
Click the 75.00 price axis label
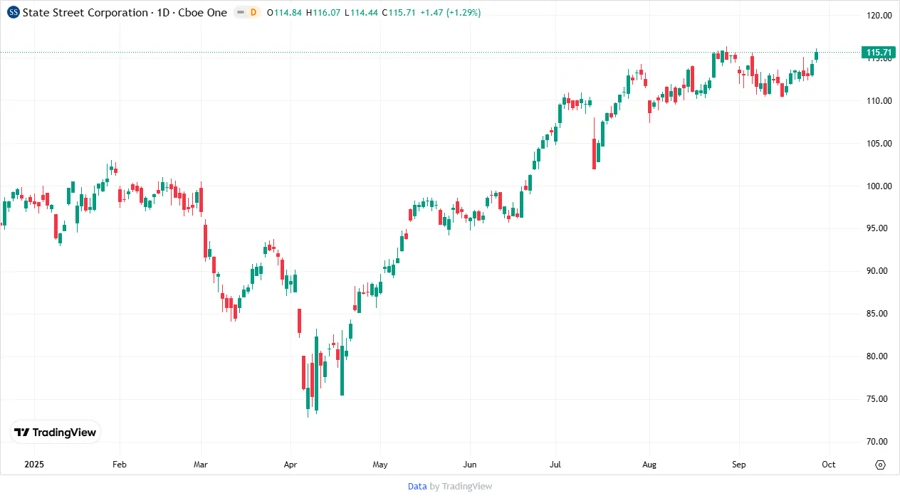tap(879, 399)
